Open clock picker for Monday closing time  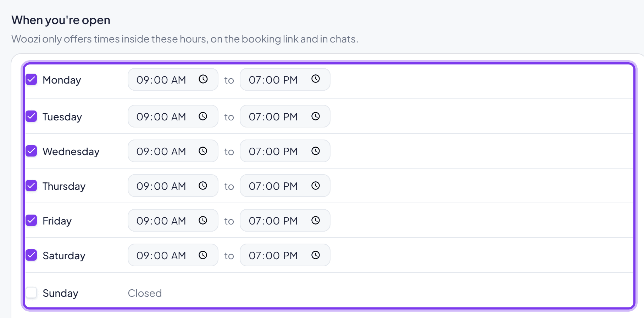316,79
